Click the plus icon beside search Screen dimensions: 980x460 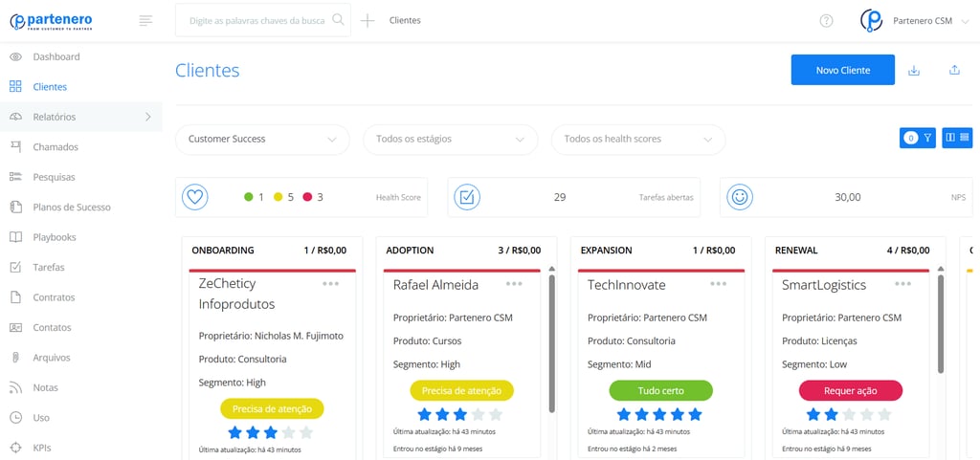pyautogui.click(x=367, y=21)
